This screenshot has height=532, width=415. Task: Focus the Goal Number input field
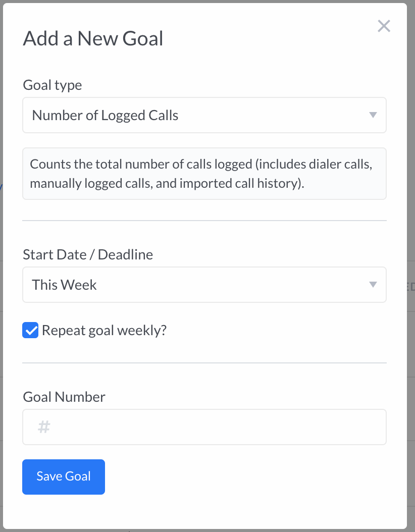(204, 427)
